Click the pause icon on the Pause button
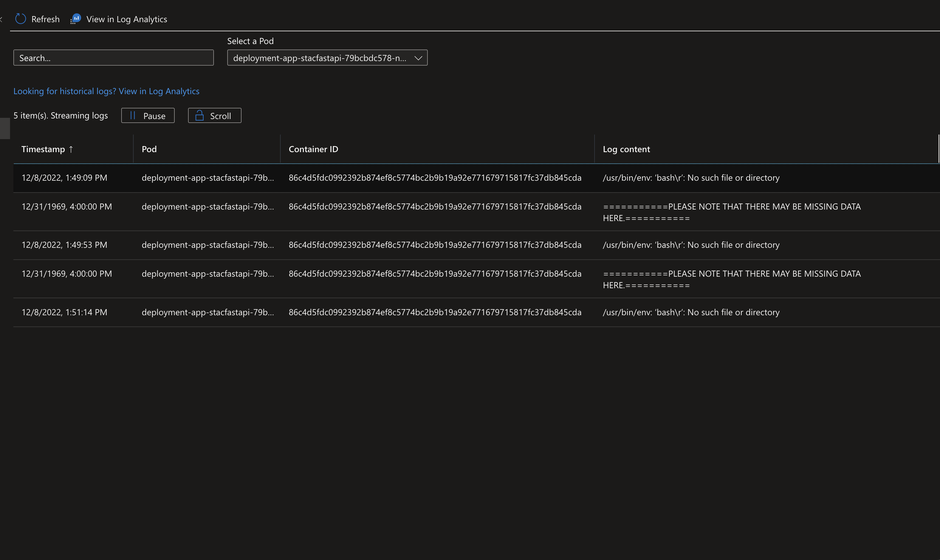The height and width of the screenshot is (560, 940). (x=132, y=115)
